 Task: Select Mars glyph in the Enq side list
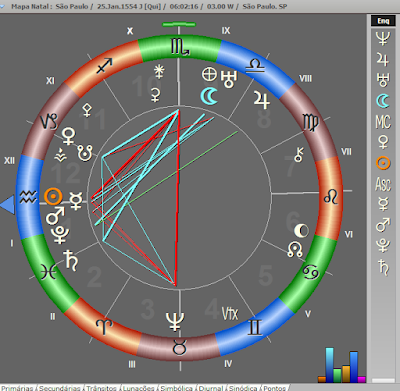(383, 225)
